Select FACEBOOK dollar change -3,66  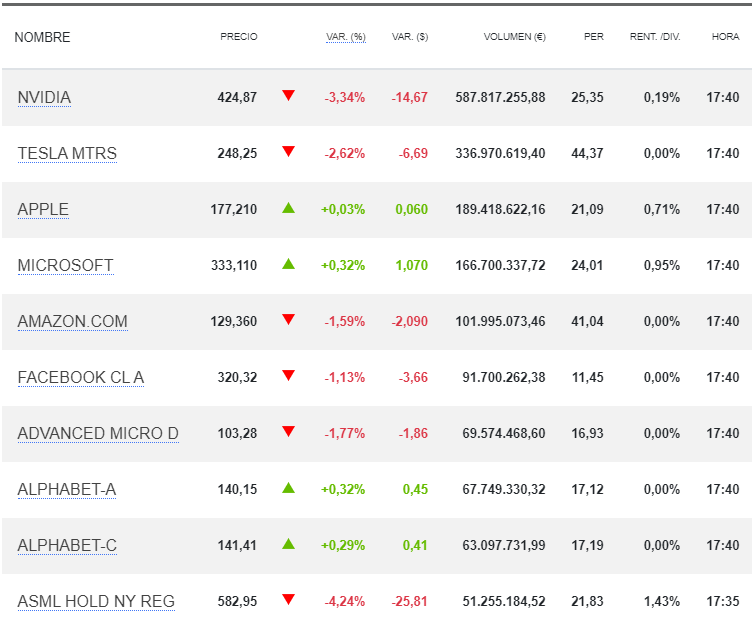pos(413,378)
